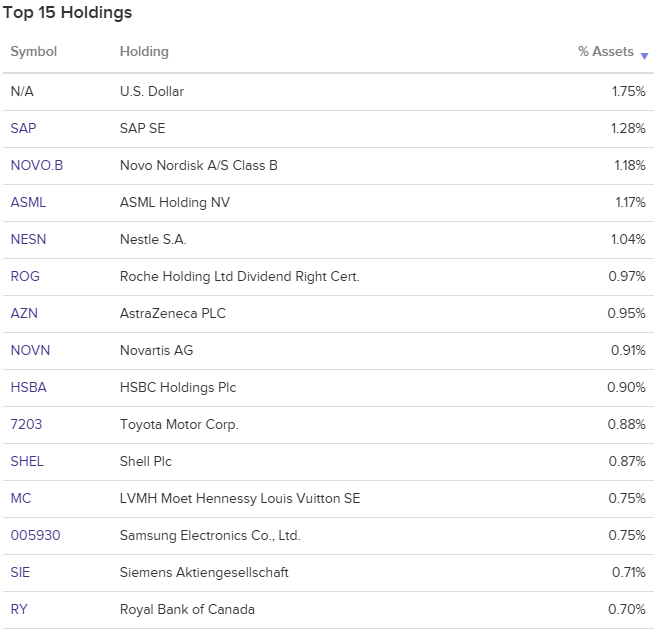The image size is (663, 636).
Task: Open the MC ticker link
Action: coord(21,498)
